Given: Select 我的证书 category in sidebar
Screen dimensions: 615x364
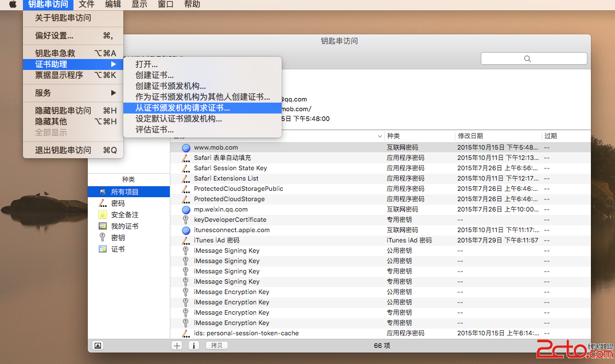Looking at the screenshot, I should (124, 226).
